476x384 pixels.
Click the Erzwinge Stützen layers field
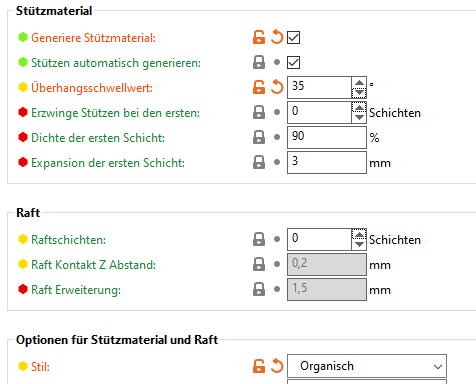point(319,112)
